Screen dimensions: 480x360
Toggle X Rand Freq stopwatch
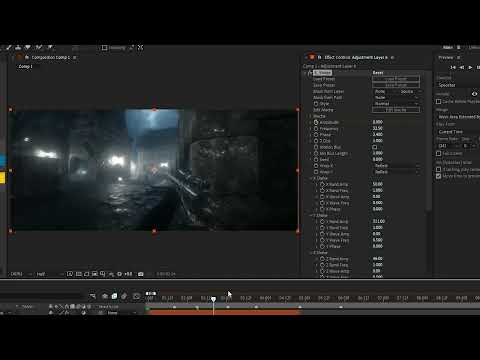322,191
